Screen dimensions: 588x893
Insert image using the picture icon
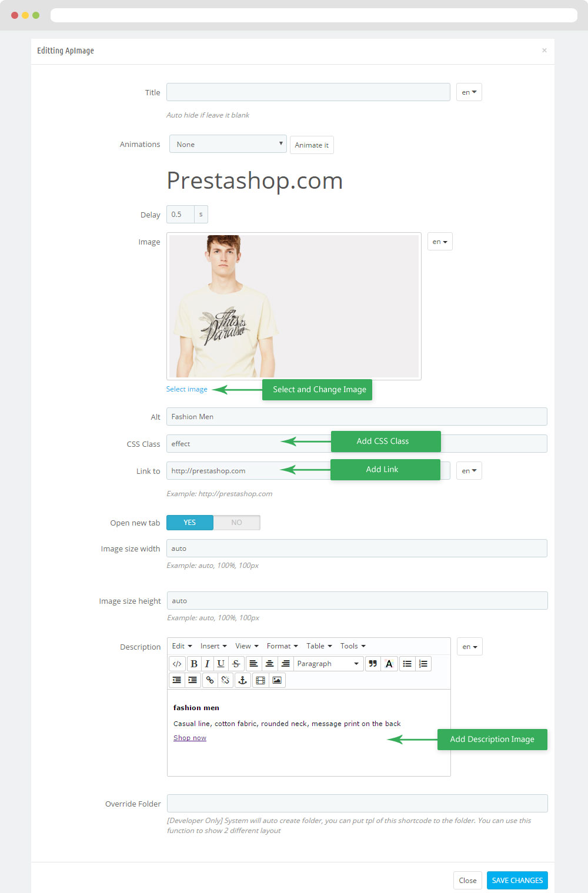tap(277, 680)
